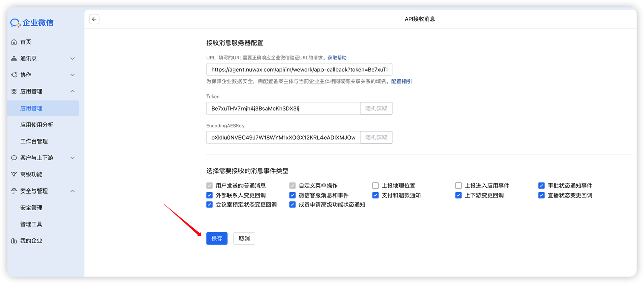Expand the 客户与上下游 chevron

pyautogui.click(x=72, y=158)
